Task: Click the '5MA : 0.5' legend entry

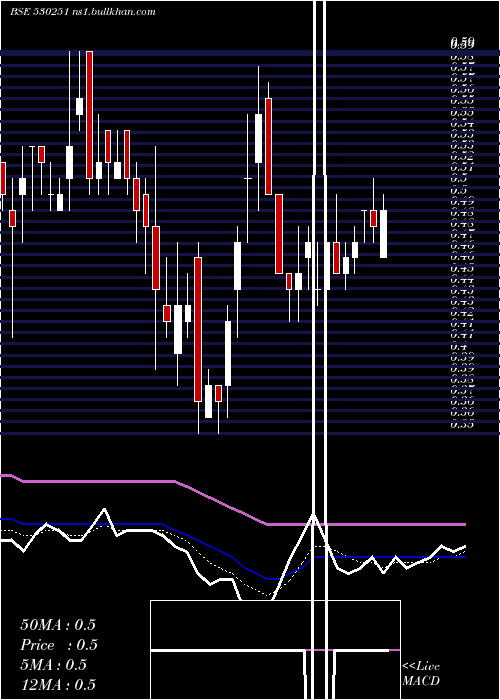Action: coord(54,665)
